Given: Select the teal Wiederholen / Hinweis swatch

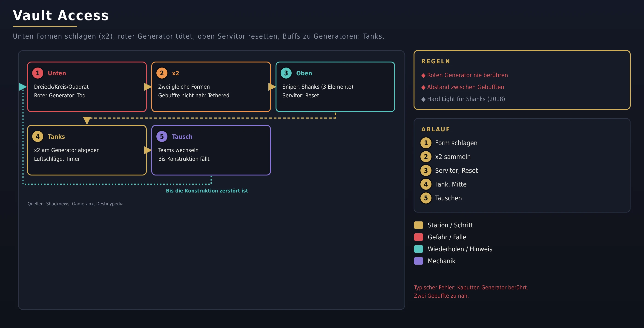Looking at the screenshot, I should 419,249.
